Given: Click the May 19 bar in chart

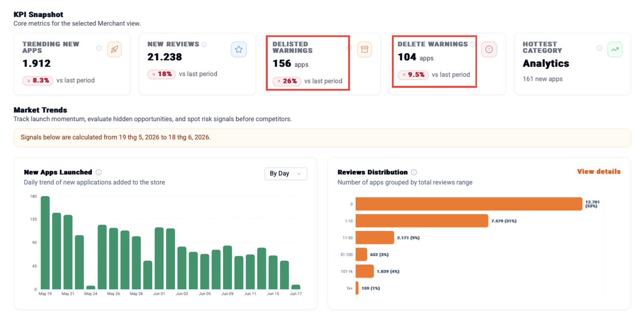Looking at the screenshot, I should click(x=45, y=243).
